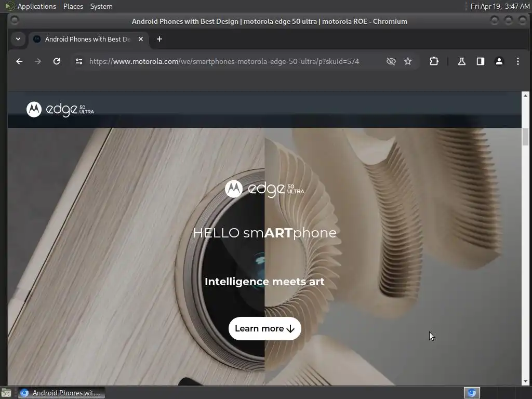Select the Android Phones with Best Design tab
Screen dimensions: 532x399
[x=88, y=39]
